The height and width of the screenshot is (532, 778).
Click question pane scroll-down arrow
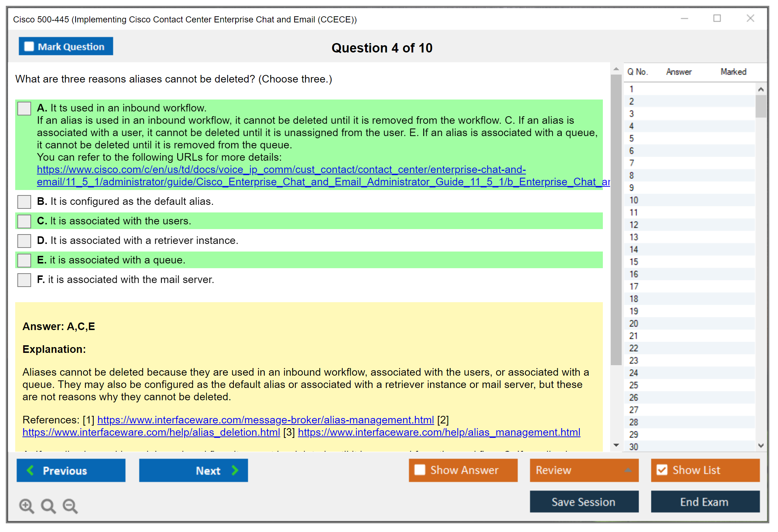coord(616,445)
